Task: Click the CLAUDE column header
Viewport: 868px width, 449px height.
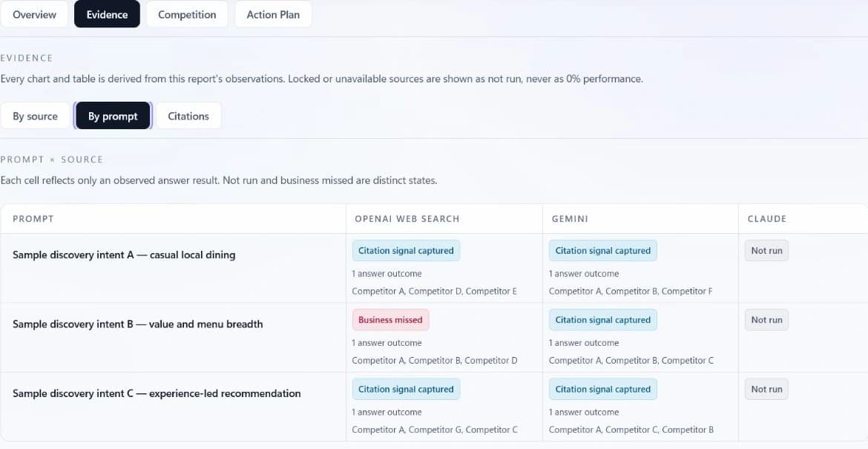Action: click(766, 219)
